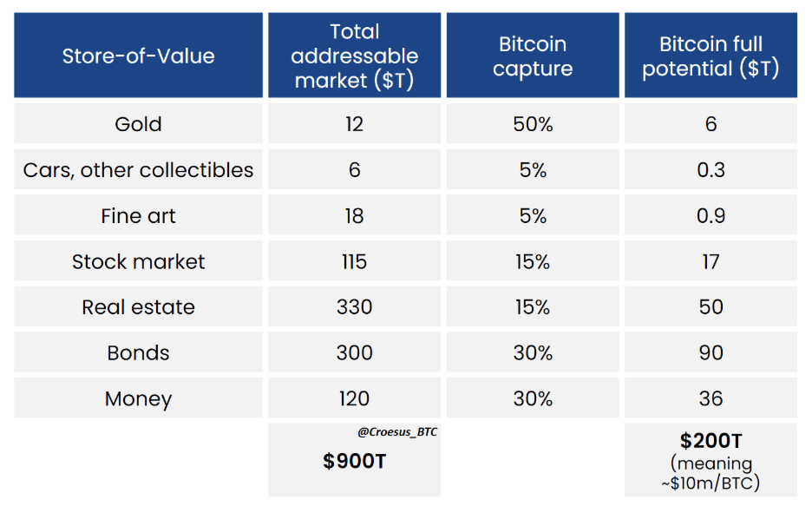Click the 115 Stock market value
The image size is (812, 513).
354,260
